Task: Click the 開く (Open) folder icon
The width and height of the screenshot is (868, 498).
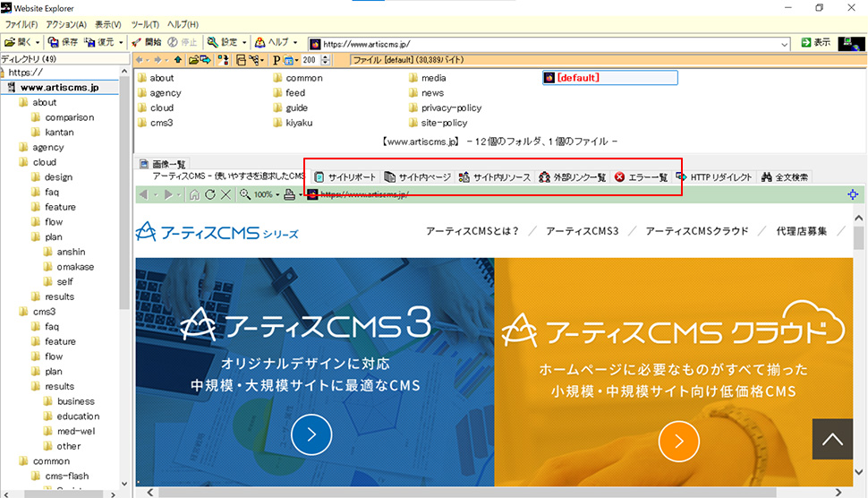Action: click(x=10, y=42)
